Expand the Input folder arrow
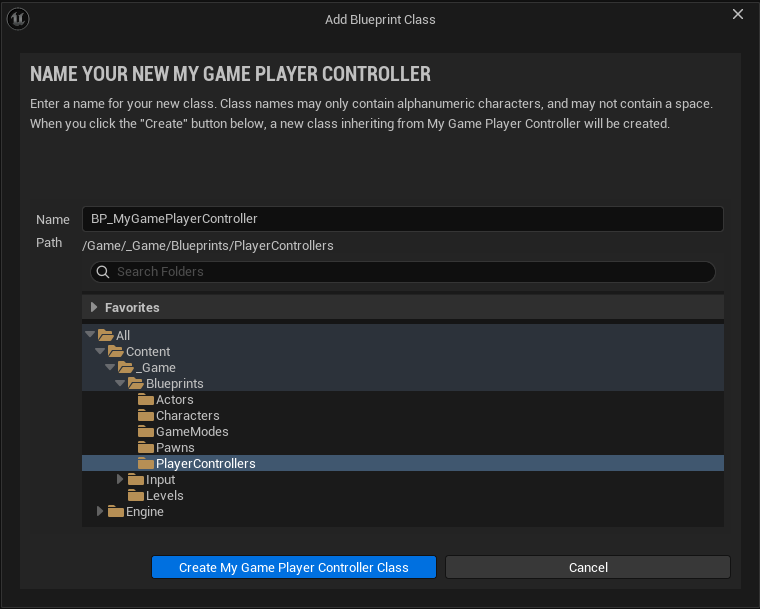Image resolution: width=760 pixels, height=609 pixels. (120, 480)
